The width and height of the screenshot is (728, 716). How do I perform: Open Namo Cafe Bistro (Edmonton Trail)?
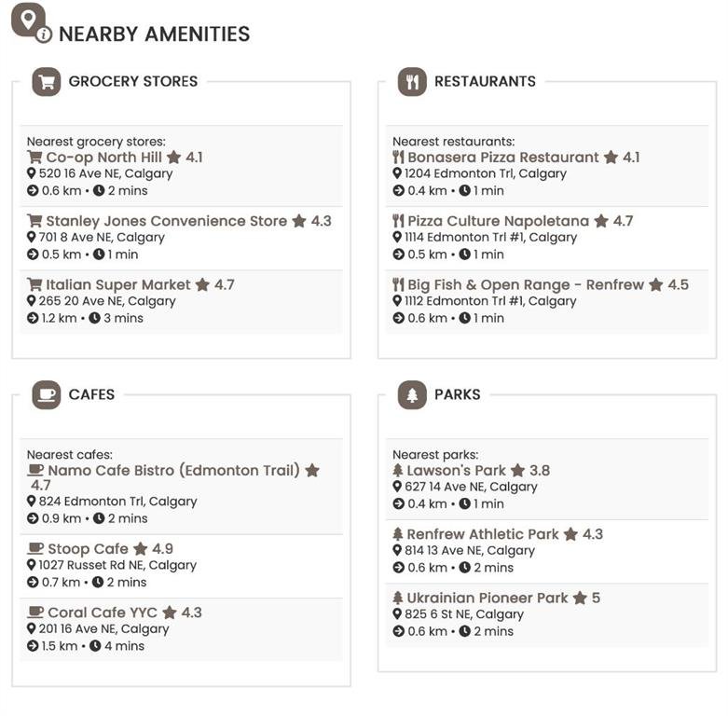click(x=174, y=471)
